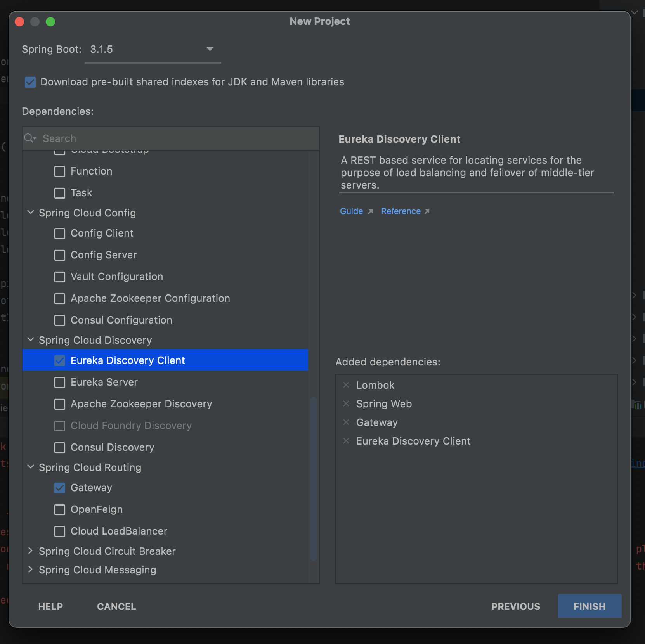Remove Spring Web from added dependencies
This screenshot has width=645, height=644.
(x=346, y=403)
